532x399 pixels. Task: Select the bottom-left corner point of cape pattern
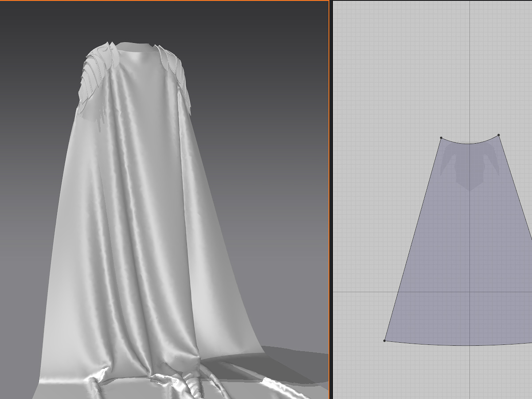point(384,340)
